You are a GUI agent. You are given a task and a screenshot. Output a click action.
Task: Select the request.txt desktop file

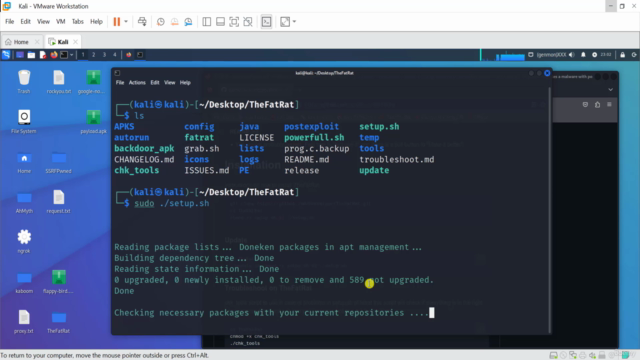coord(58,202)
